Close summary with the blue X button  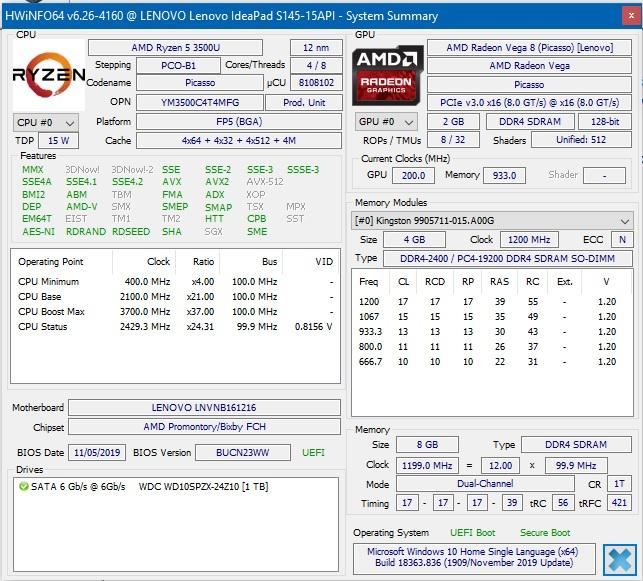620,560
